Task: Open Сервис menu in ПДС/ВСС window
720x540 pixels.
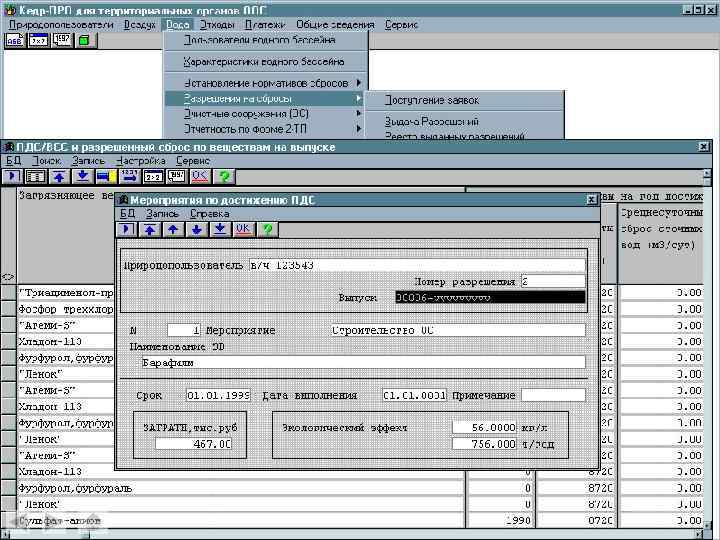Action: (x=193, y=161)
